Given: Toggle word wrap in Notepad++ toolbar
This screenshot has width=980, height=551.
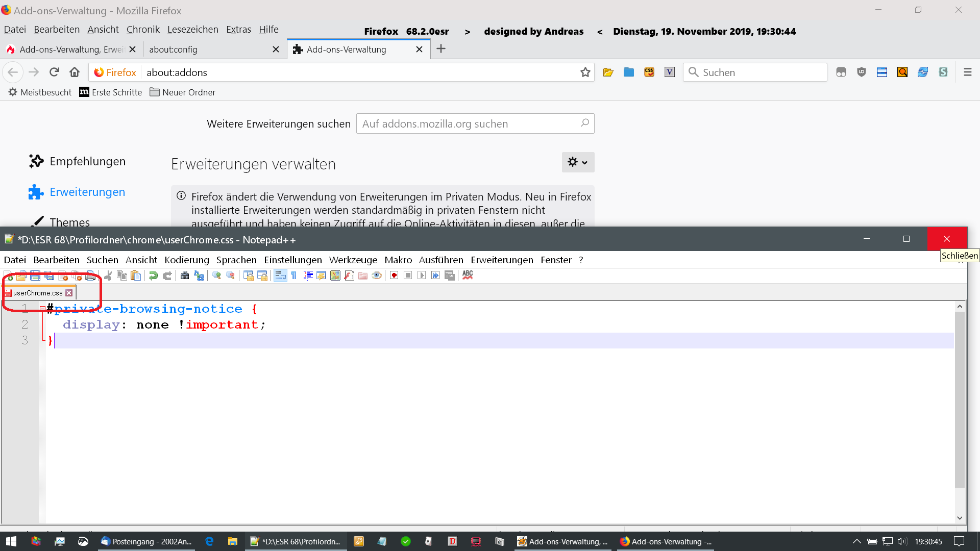Looking at the screenshot, I should [x=280, y=275].
